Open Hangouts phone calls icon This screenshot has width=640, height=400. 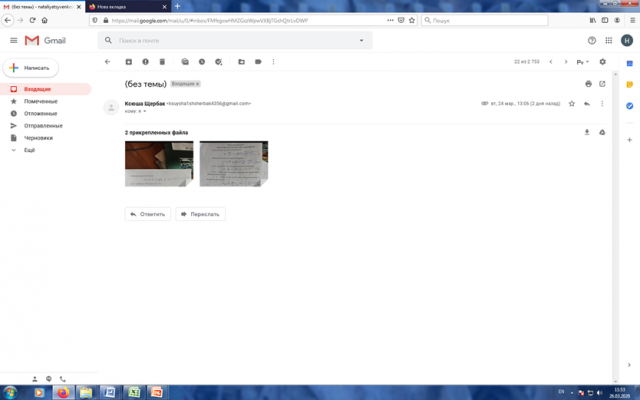62,379
